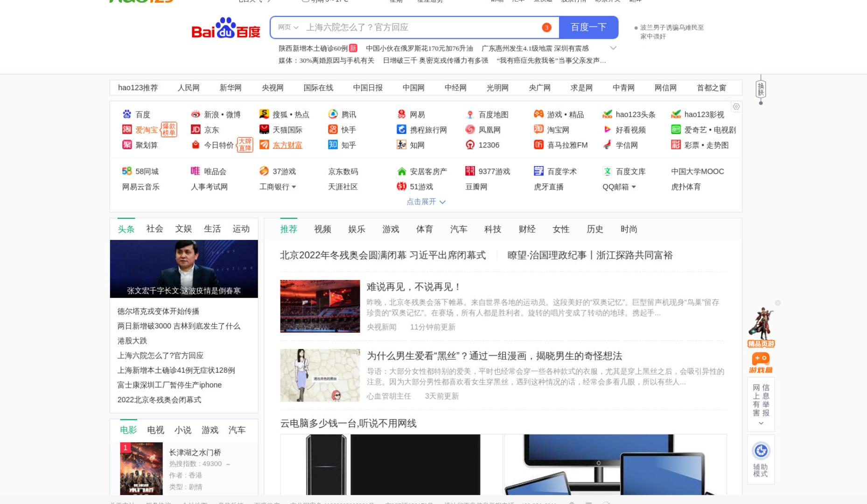
Task: Open the 辅助模式 accessibility icon
Action: pos(761,451)
